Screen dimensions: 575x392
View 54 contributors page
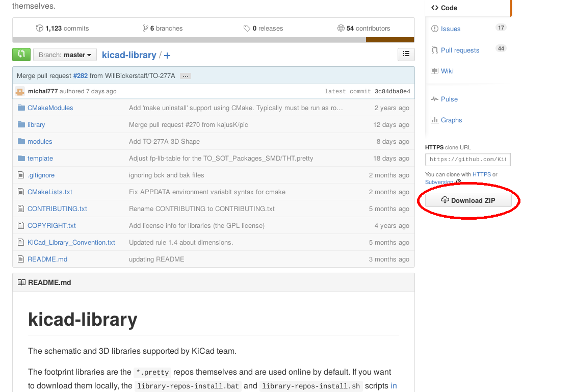point(363,28)
